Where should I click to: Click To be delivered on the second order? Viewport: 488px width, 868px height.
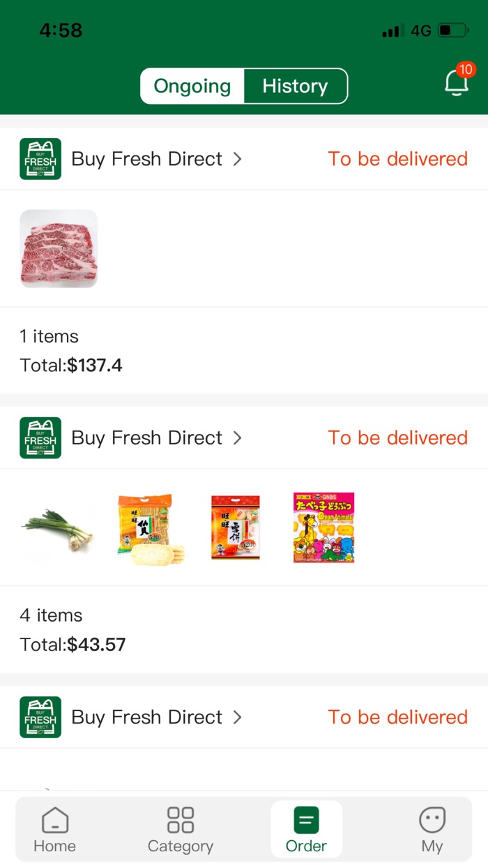tap(397, 437)
